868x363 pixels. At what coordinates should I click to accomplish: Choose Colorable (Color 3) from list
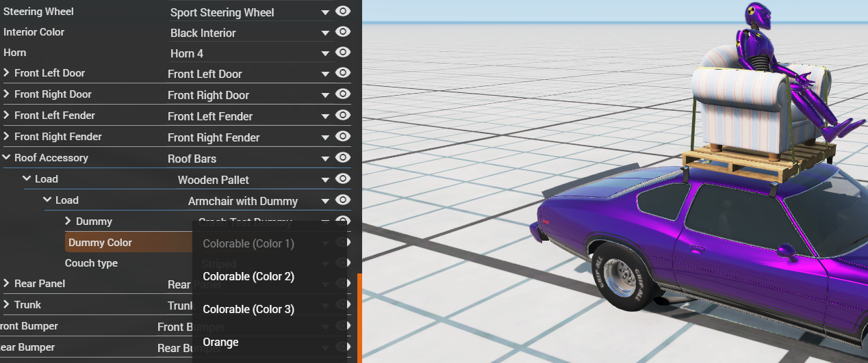[x=270, y=309]
